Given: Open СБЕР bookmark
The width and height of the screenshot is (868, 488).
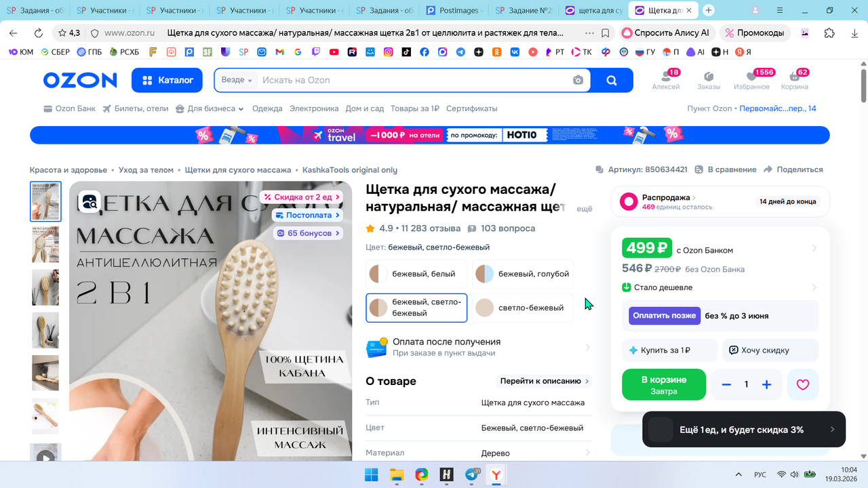Looking at the screenshot, I should point(55,52).
